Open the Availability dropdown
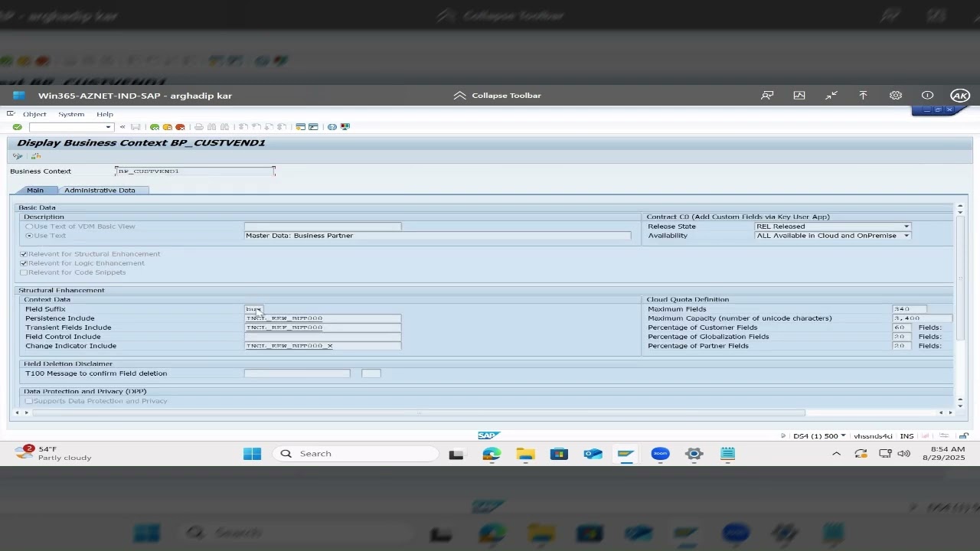 [x=906, y=236]
